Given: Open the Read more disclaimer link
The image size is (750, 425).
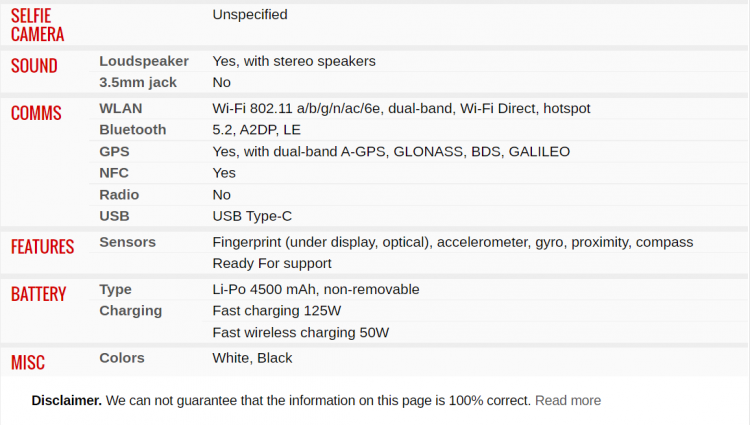Looking at the screenshot, I should 568,400.
